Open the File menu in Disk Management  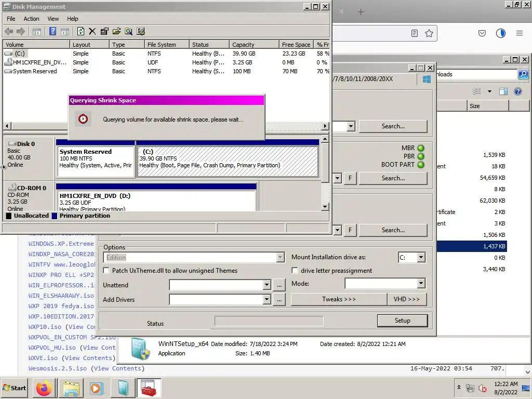(x=11, y=19)
